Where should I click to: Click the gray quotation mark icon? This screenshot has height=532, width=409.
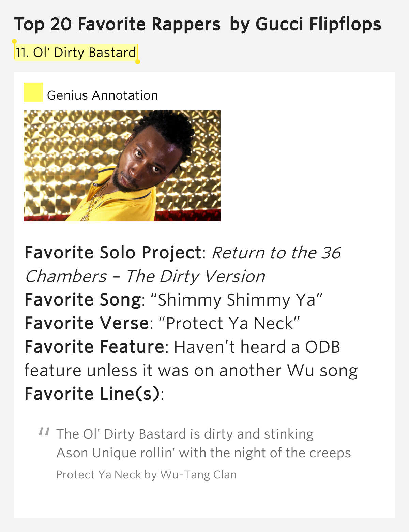(44, 431)
